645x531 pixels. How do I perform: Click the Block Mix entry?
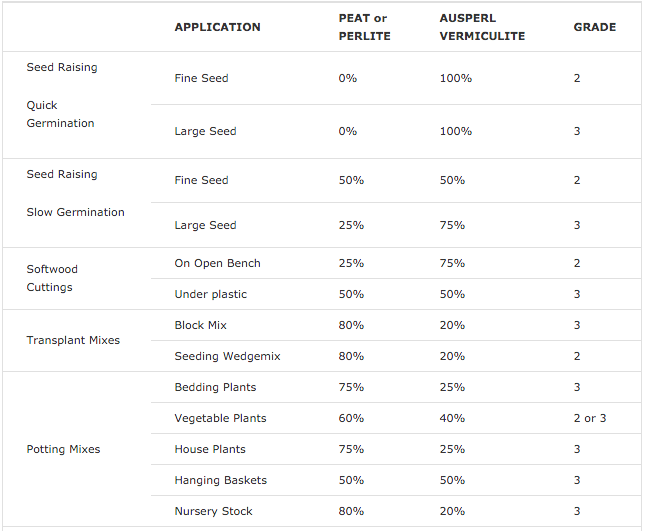[200, 325]
